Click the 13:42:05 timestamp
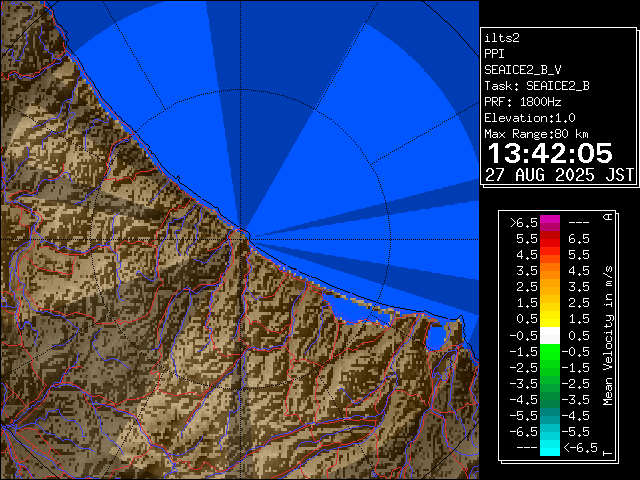Image resolution: width=640 pixels, height=480 pixels. [549, 153]
